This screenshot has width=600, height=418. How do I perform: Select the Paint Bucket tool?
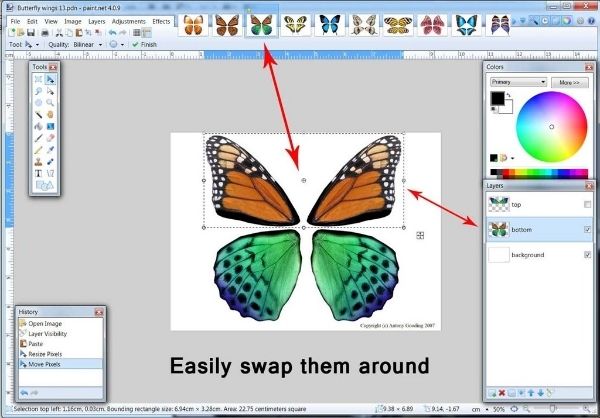[x=38, y=126]
